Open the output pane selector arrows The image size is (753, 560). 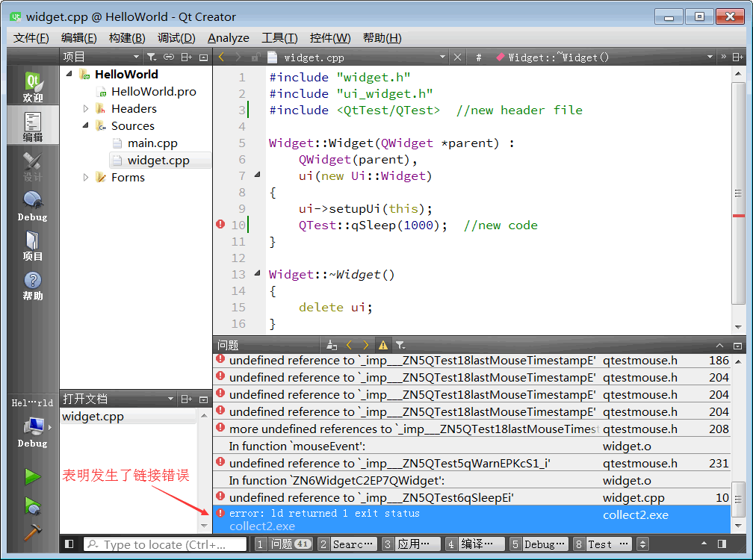pyautogui.click(x=642, y=544)
